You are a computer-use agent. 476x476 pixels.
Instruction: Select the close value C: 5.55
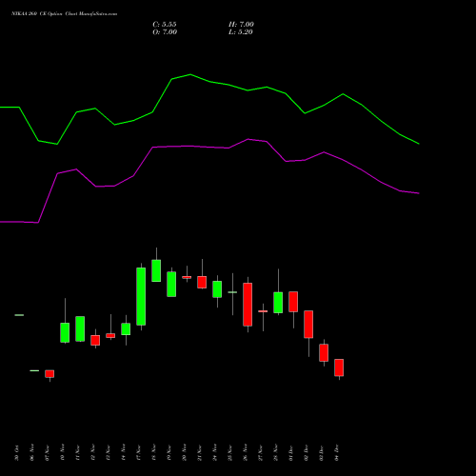[x=165, y=25]
